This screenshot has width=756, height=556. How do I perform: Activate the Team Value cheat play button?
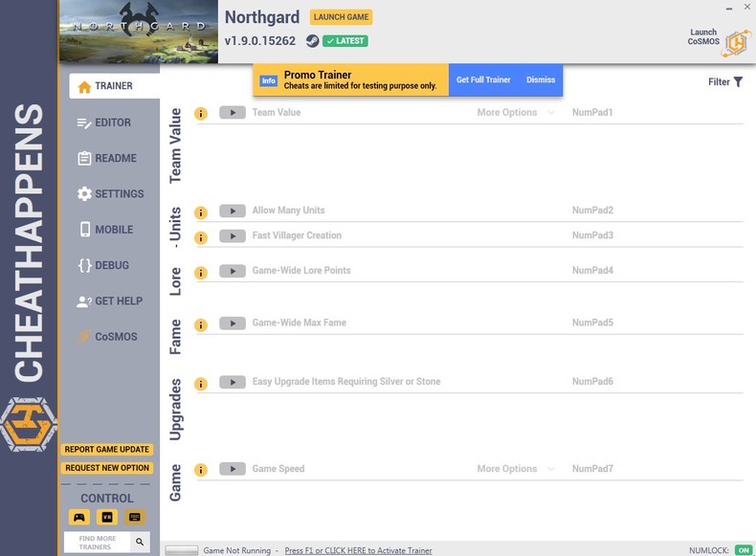(233, 112)
